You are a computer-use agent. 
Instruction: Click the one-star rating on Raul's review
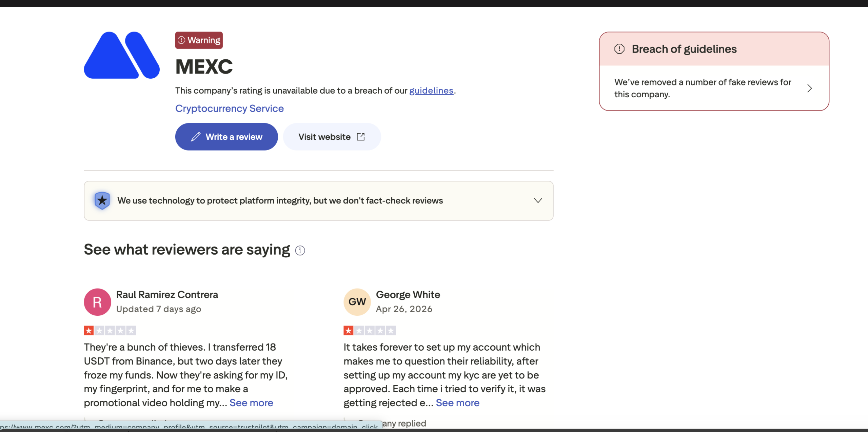pos(110,331)
